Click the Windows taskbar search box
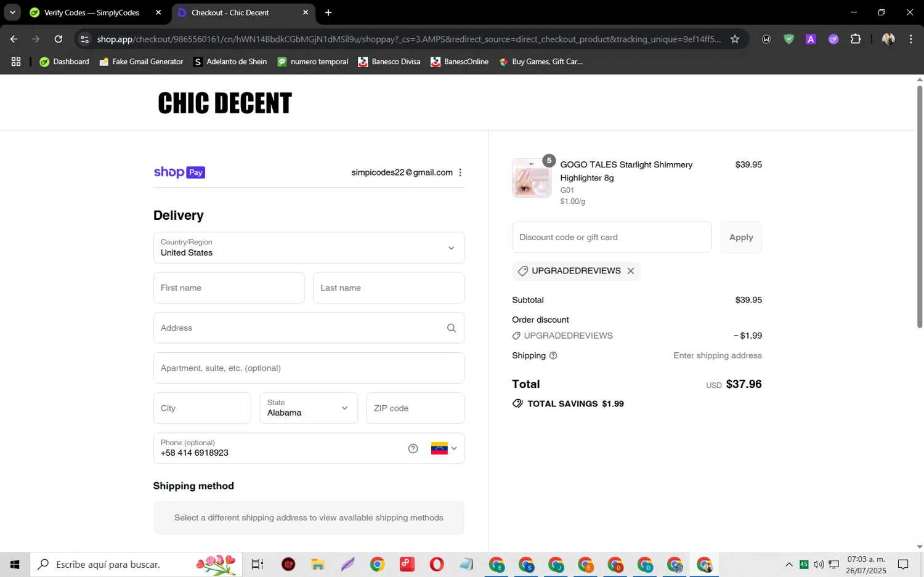This screenshot has height=577, width=924. [x=136, y=564]
